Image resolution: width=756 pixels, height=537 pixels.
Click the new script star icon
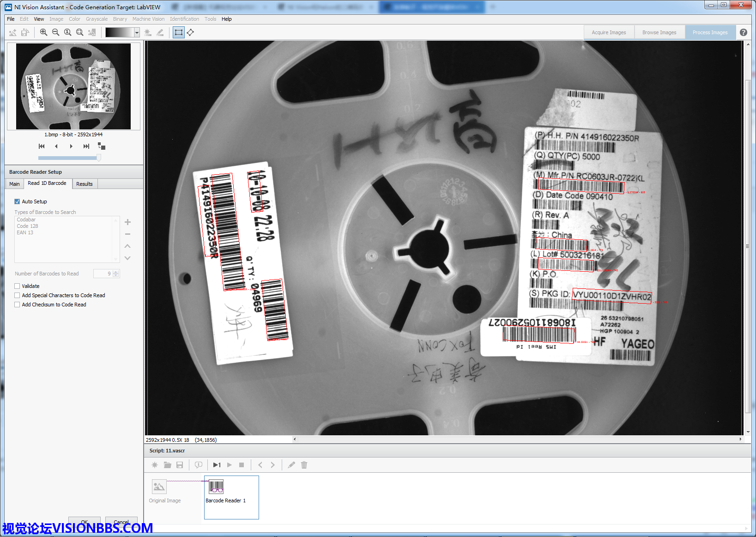pos(155,465)
